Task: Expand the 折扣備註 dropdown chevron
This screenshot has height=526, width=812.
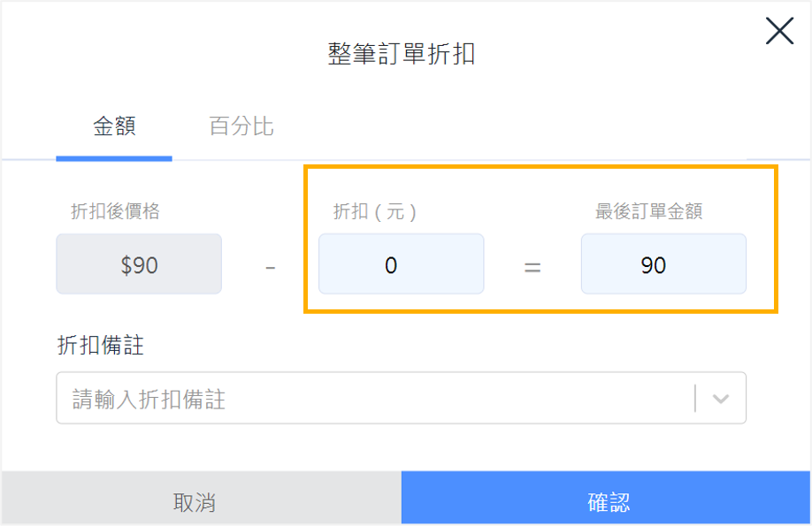Action: point(720,398)
